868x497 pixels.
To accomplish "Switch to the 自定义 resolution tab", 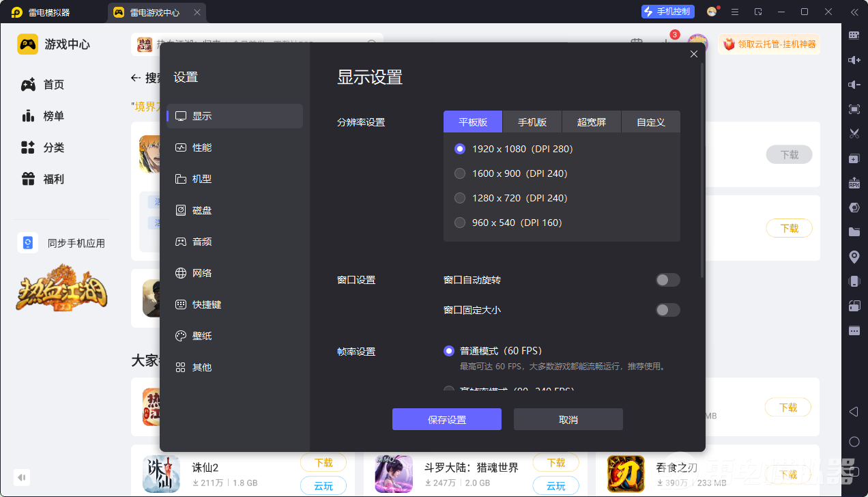I will (650, 121).
